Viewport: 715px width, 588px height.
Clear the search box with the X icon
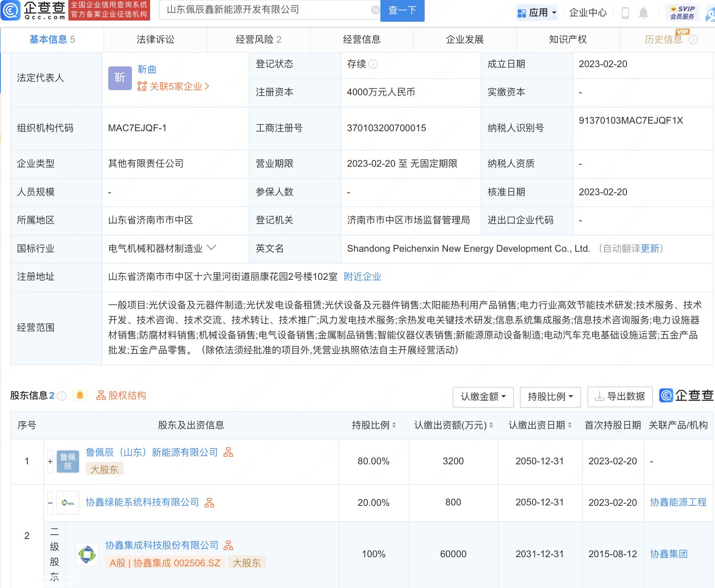tap(375, 10)
